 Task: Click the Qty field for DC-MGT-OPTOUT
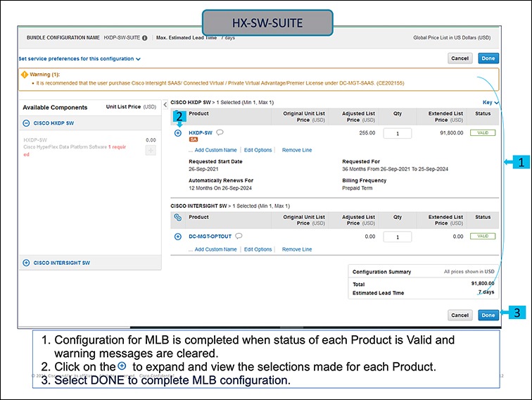(x=398, y=237)
